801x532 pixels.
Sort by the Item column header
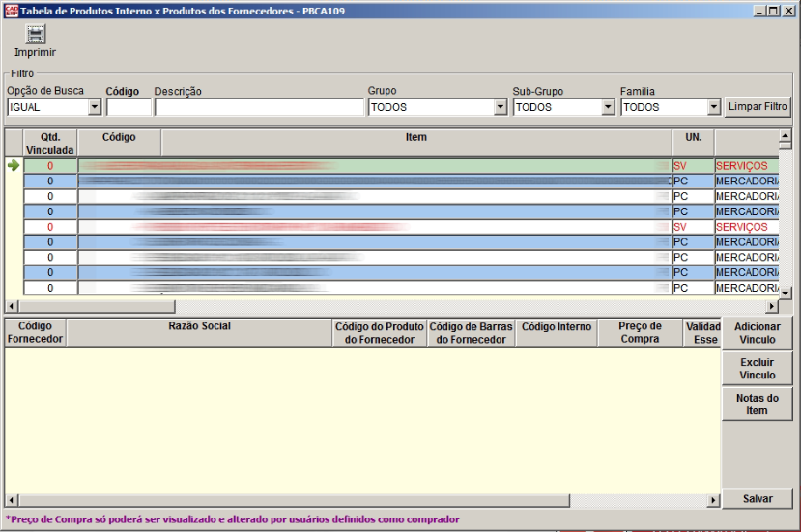click(x=416, y=144)
